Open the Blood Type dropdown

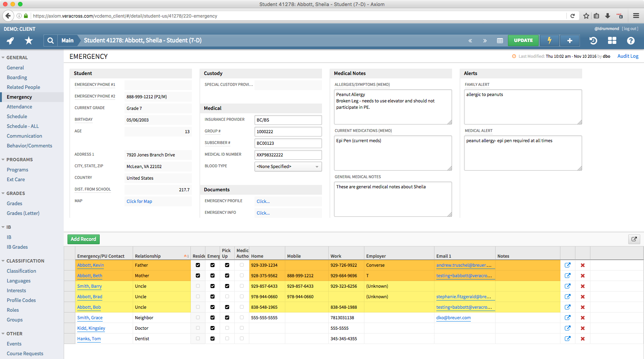tap(288, 167)
